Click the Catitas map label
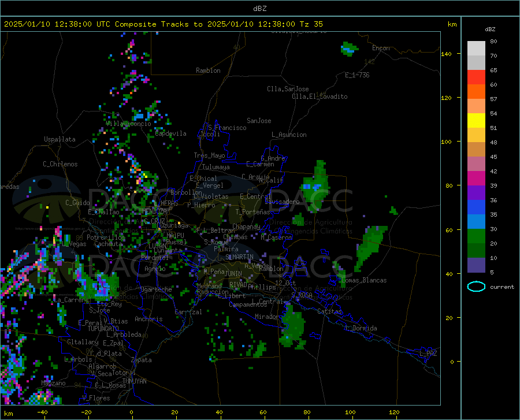Image resolution: width=520 pixels, height=420 pixels. coord(329,311)
